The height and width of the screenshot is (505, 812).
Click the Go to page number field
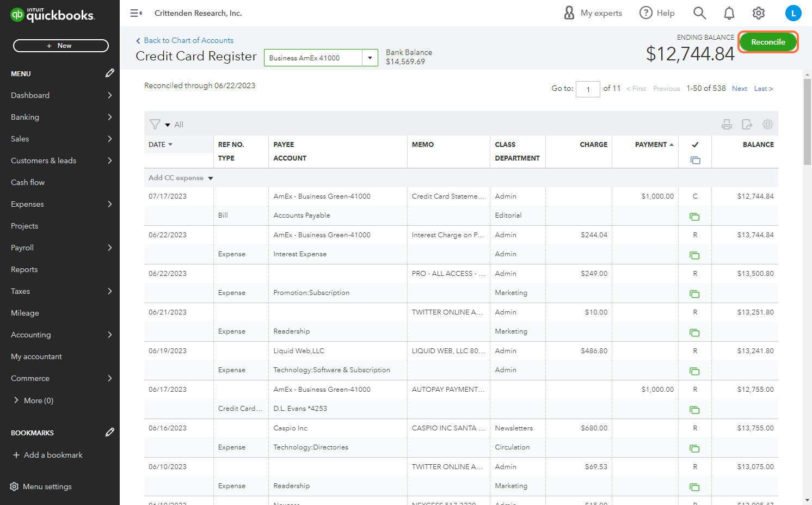tap(588, 89)
